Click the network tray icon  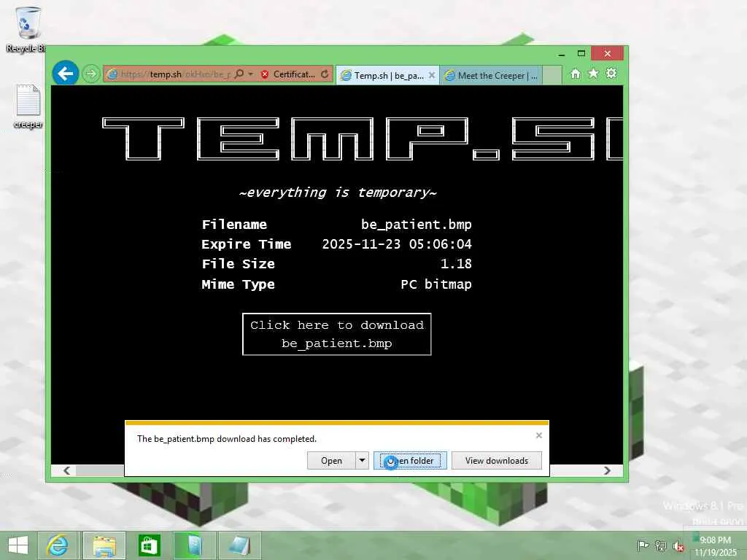pos(660,545)
